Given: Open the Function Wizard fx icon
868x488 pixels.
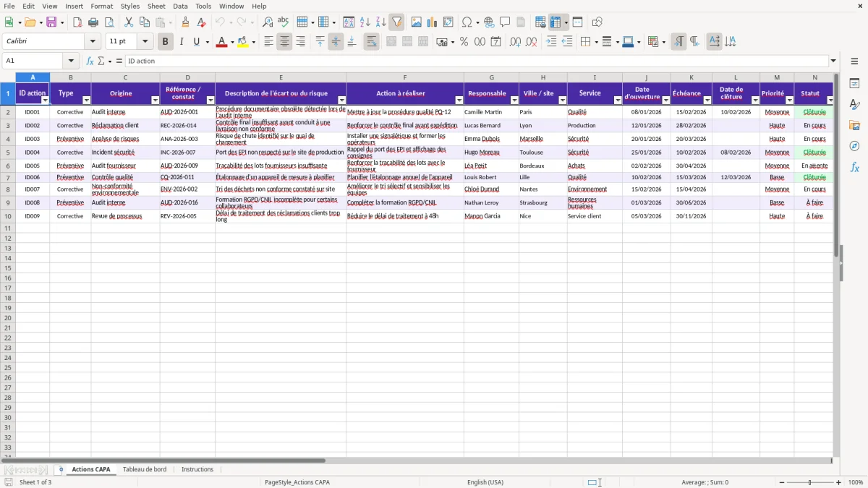Looking at the screenshot, I should click(90, 61).
